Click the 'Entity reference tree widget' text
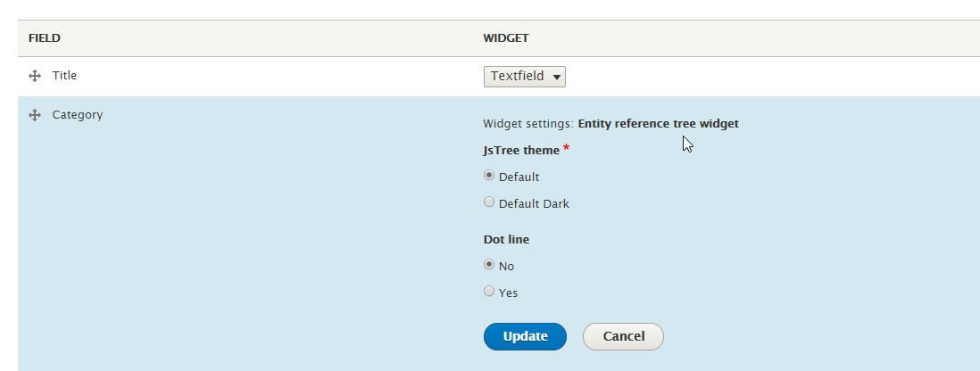This screenshot has width=980, height=371. (658, 124)
